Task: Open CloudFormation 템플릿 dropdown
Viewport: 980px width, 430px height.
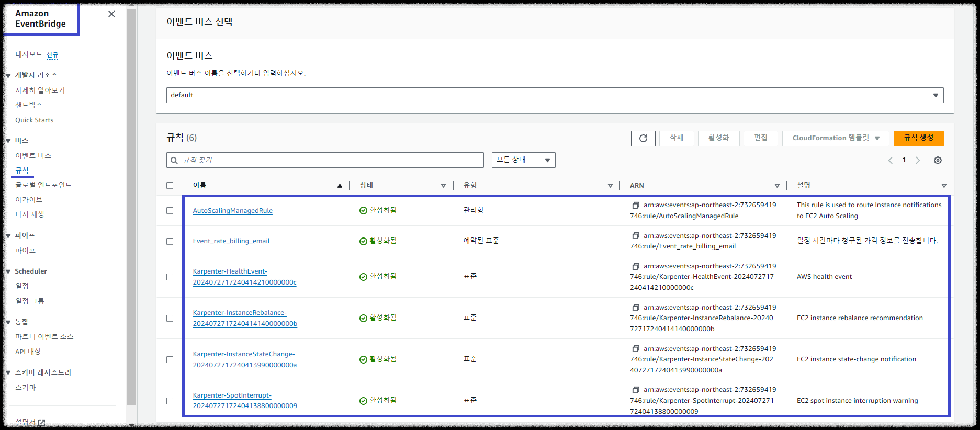Action: pos(836,138)
